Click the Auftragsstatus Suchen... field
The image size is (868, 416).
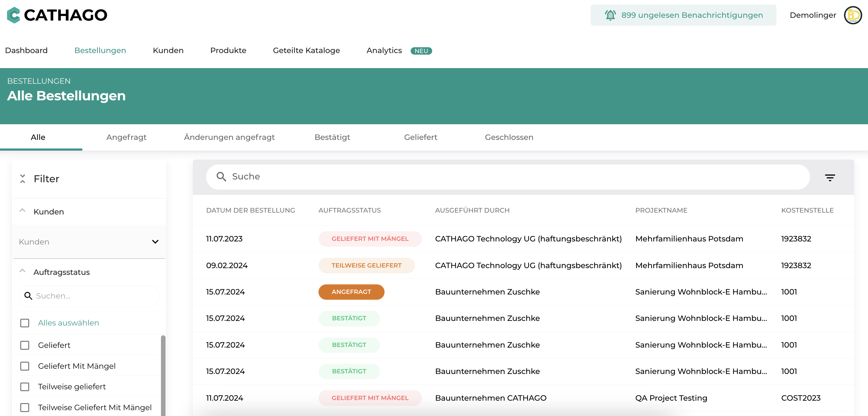(89, 296)
